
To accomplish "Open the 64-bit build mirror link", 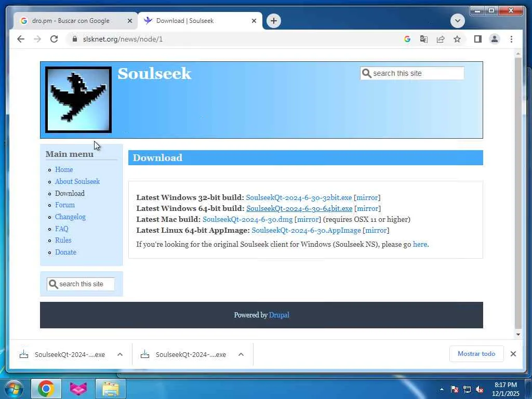I will click(367, 208).
